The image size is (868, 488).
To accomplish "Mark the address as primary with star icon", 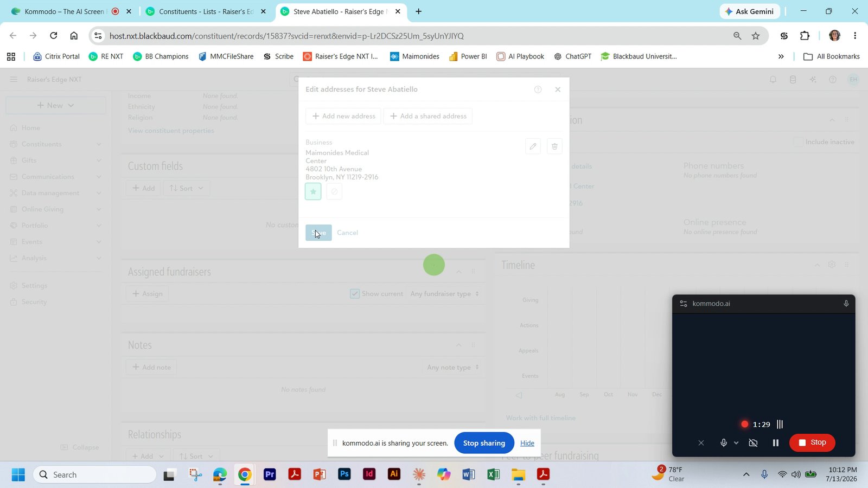I will pyautogui.click(x=313, y=191).
